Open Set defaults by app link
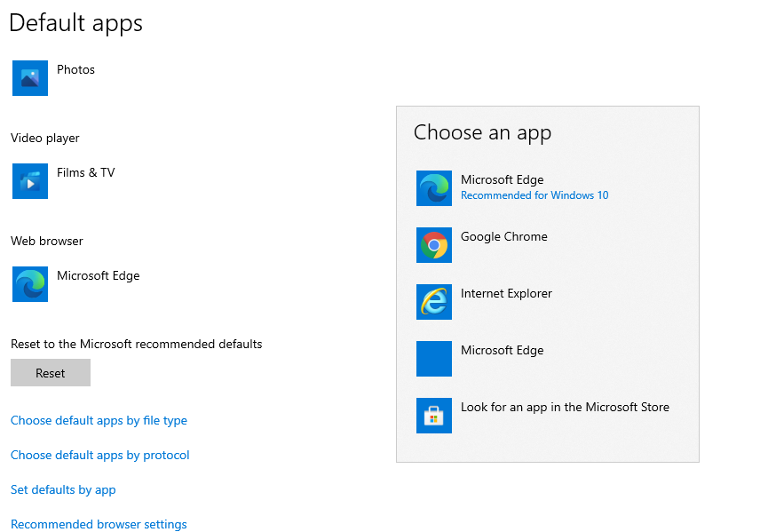Image resolution: width=768 pixels, height=532 pixels. [63, 490]
